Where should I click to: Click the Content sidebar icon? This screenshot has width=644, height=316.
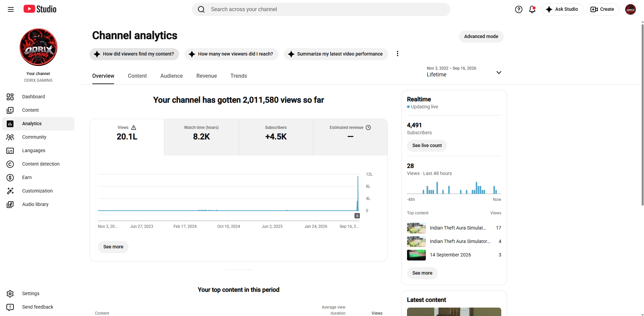[10, 110]
